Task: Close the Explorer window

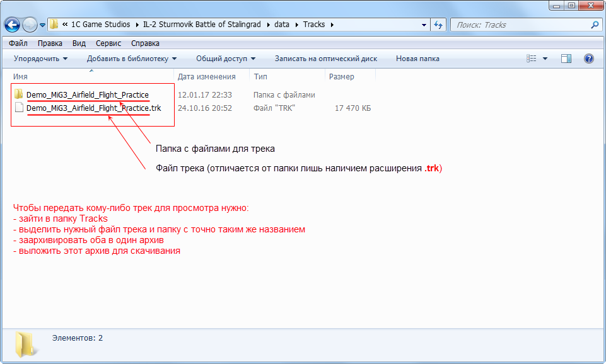Action: coord(591,6)
